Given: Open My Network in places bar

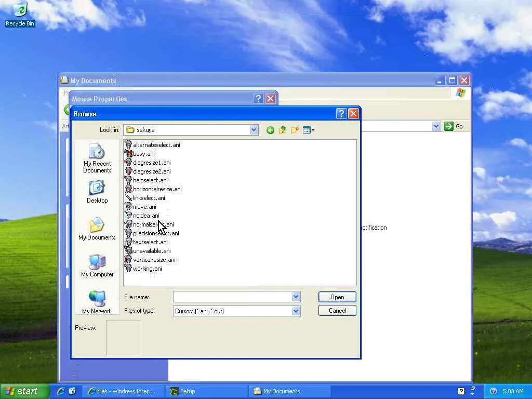Looking at the screenshot, I should 97,302.
